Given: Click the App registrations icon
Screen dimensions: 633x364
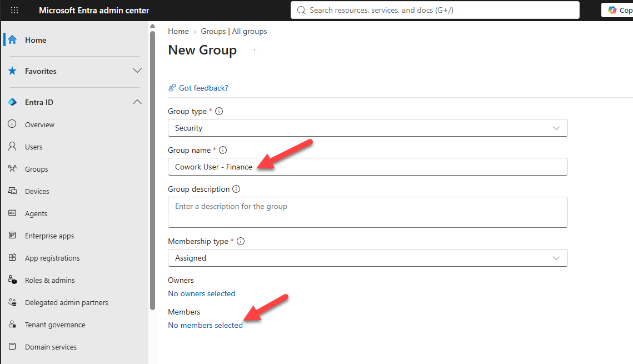Looking at the screenshot, I should point(13,257).
